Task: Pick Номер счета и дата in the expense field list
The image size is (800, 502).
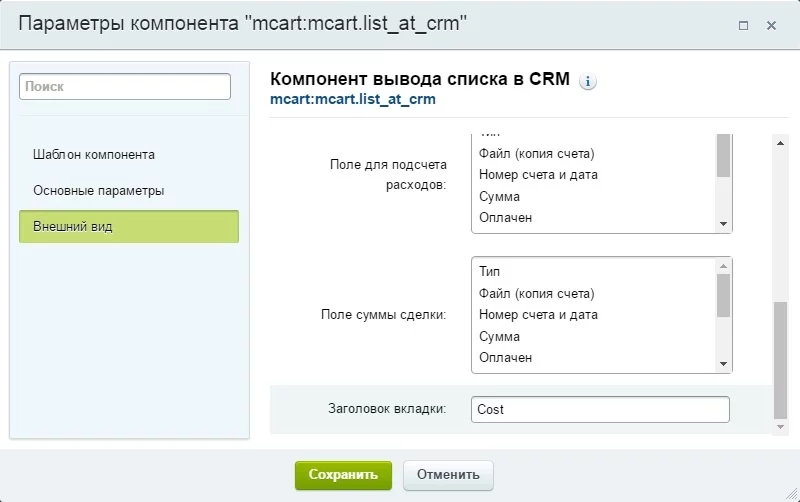Action: [538, 175]
